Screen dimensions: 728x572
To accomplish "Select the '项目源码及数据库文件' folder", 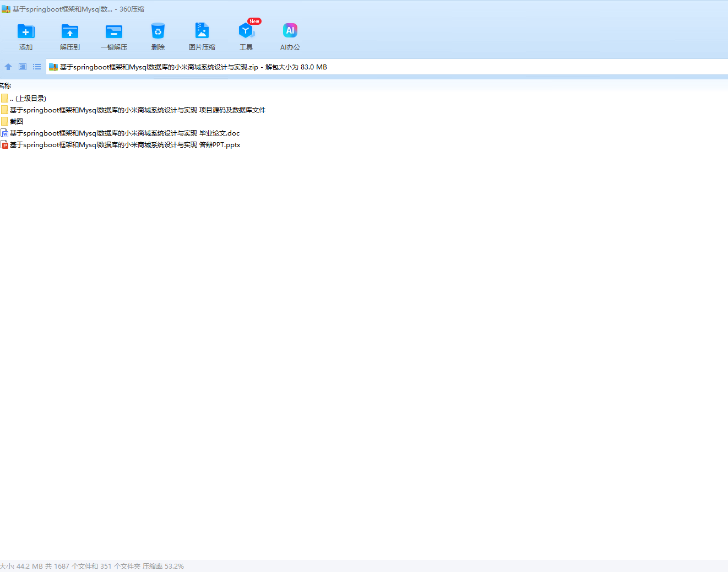I will click(x=133, y=110).
